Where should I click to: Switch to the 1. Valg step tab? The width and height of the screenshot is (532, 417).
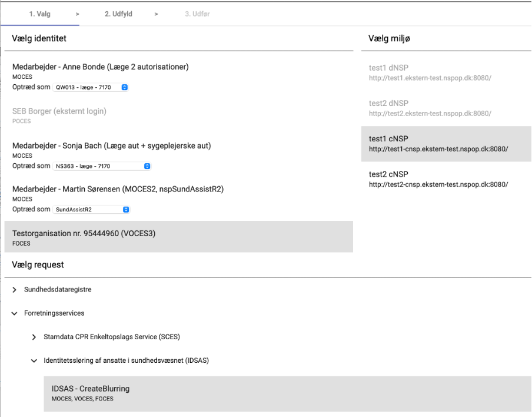click(x=39, y=14)
